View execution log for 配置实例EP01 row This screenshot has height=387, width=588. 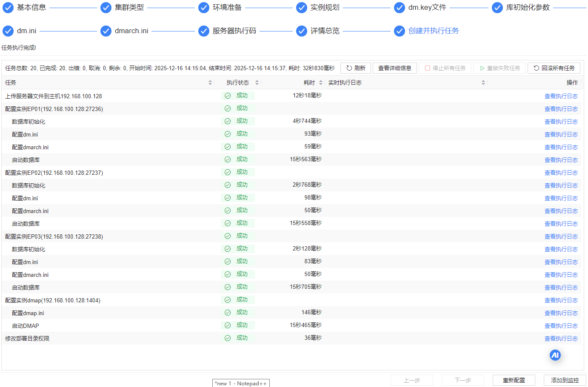(561, 109)
